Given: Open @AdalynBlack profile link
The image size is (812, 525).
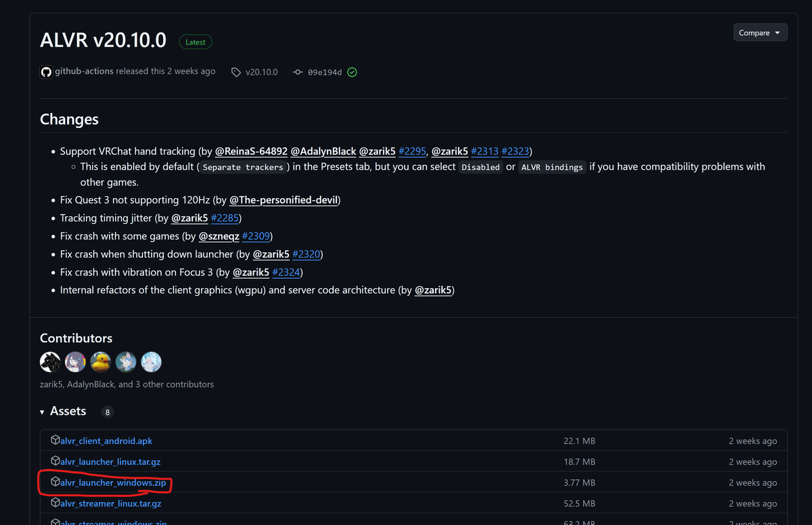Looking at the screenshot, I should (323, 151).
